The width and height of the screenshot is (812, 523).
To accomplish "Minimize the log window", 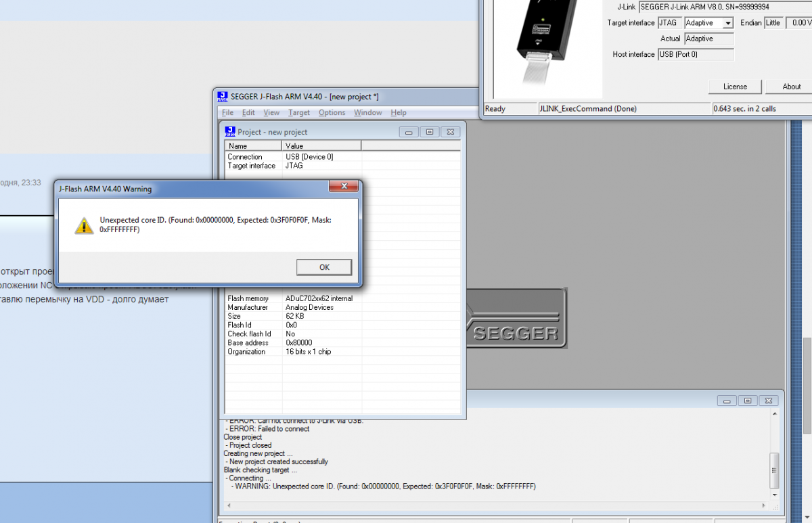I will pos(726,401).
